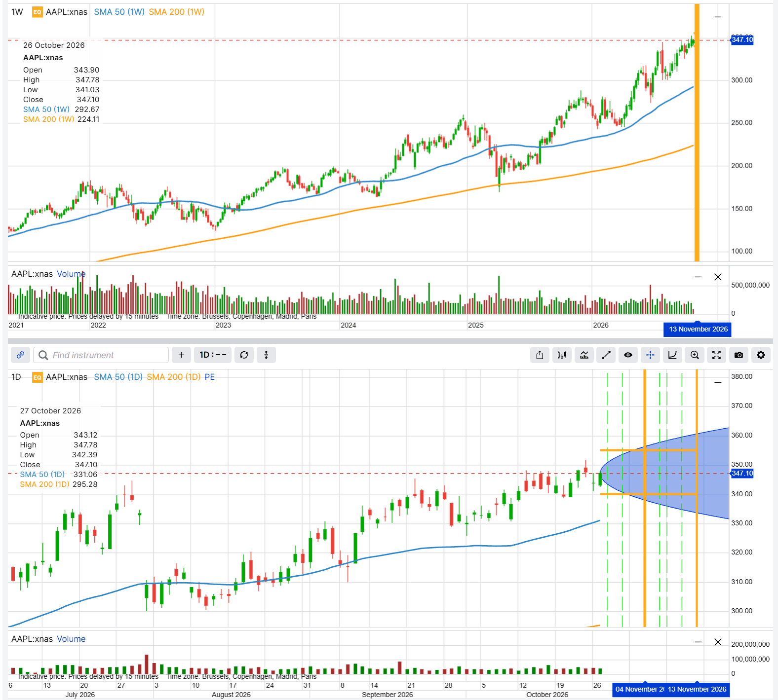Click the EQ badge in weekly chart
The height and width of the screenshot is (700, 778).
(38, 12)
